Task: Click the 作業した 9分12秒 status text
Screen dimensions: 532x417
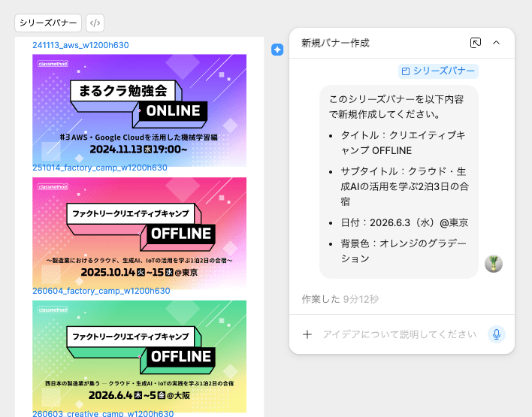Action: coord(340,299)
